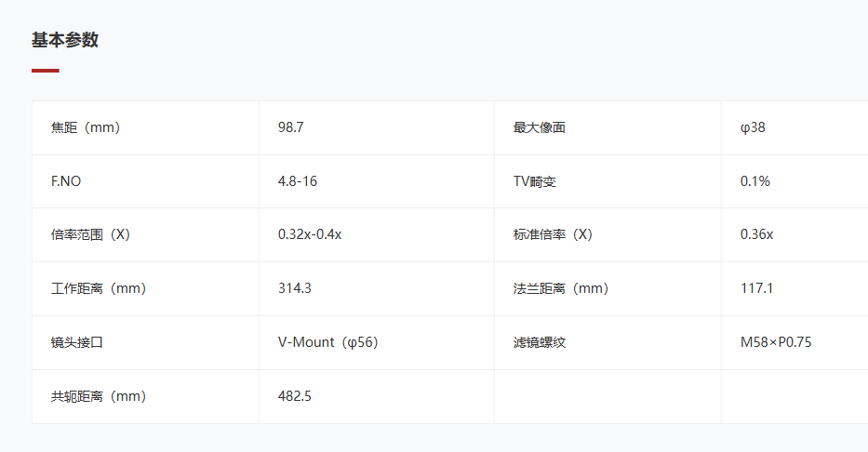Select the 倍率范围（X） label cell
This screenshot has width=868, height=452.
point(145,234)
